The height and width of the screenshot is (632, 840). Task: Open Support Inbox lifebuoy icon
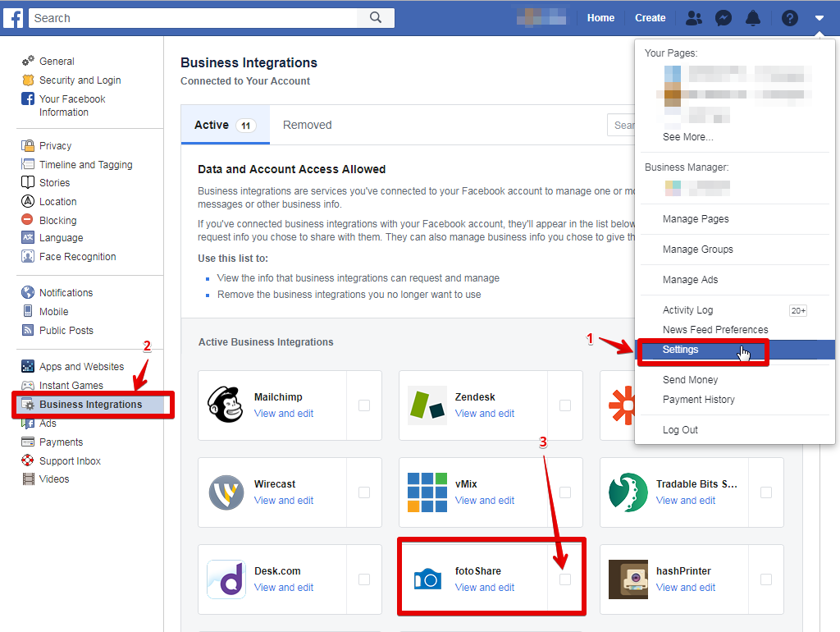[x=28, y=460]
